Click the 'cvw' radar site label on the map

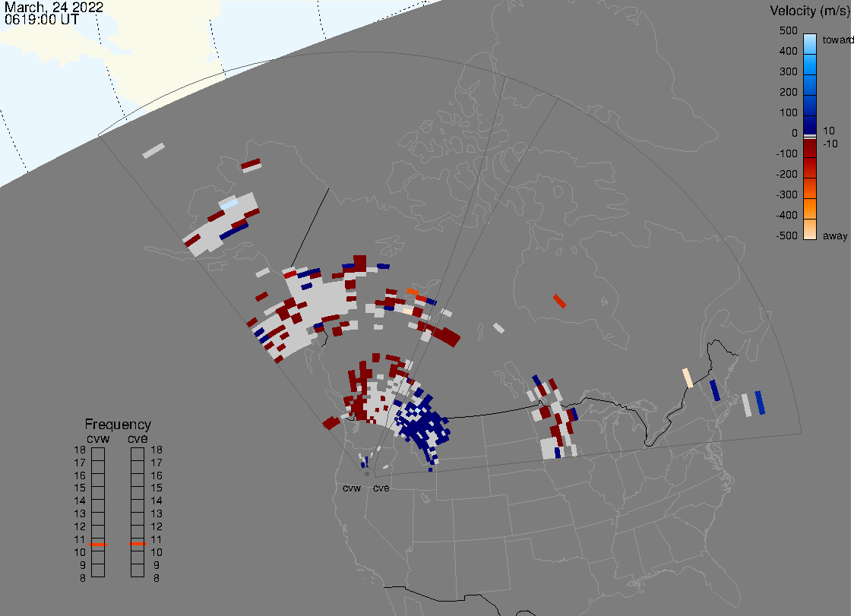click(x=352, y=488)
